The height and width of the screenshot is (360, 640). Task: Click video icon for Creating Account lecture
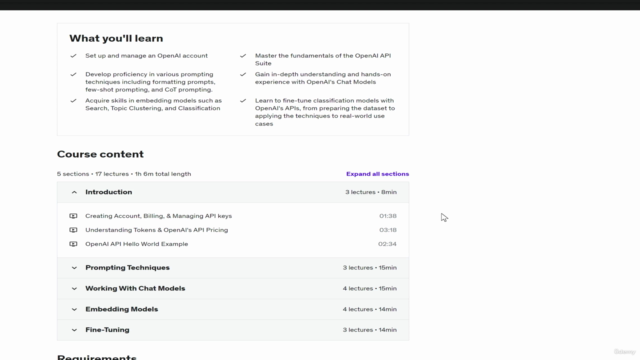coord(73,216)
